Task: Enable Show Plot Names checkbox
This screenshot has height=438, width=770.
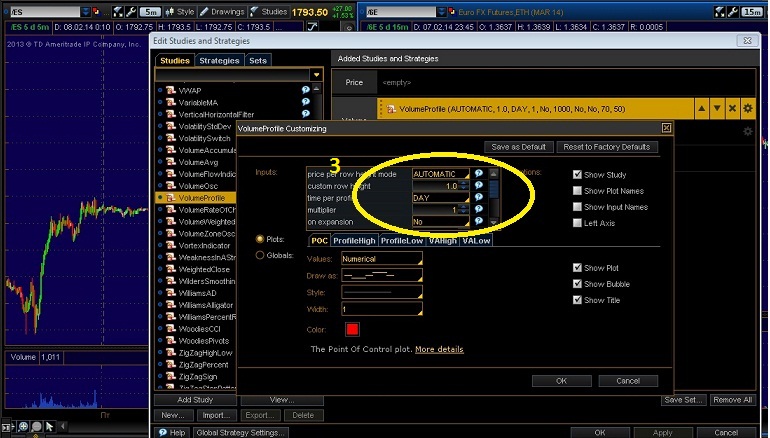Action: click(x=578, y=191)
